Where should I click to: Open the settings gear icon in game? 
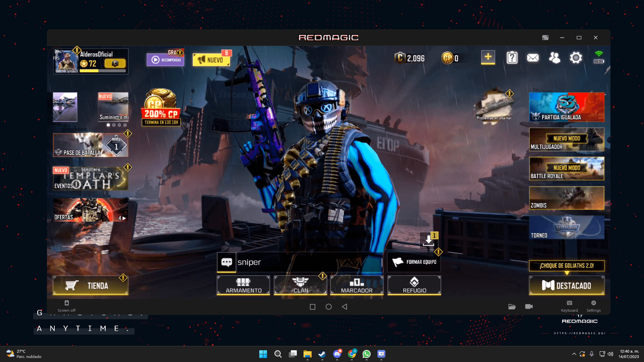[576, 58]
